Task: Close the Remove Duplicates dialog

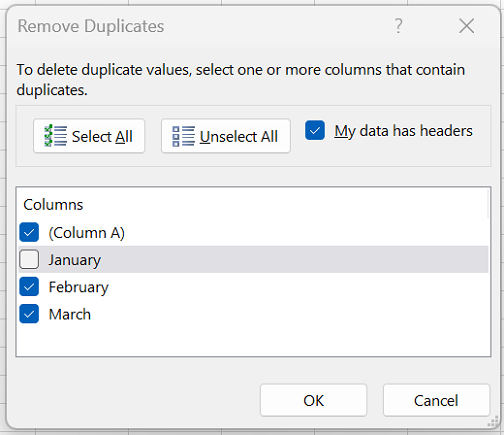Action: [466, 26]
